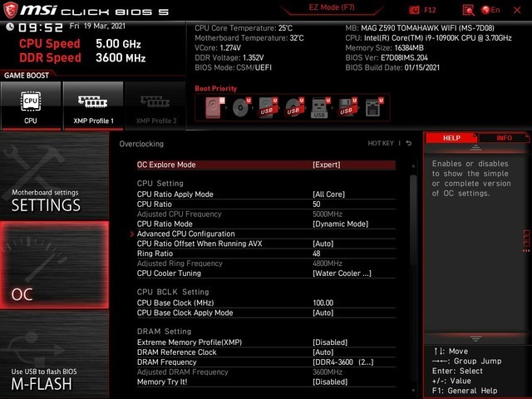Change CPU Ratio Mode from Dynamic Mode
The image size is (532, 399).
pyautogui.click(x=266, y=224)
